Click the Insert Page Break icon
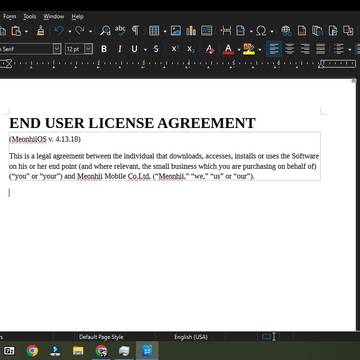360x360 pixels. [226, 31]
